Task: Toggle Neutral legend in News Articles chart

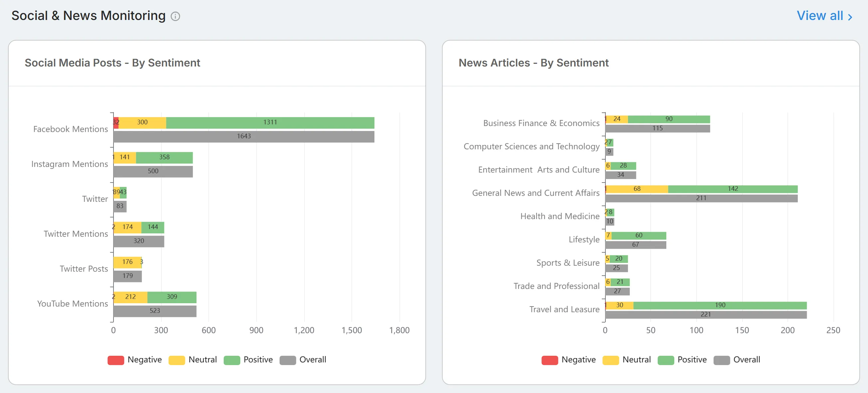Action: point(626,360)
